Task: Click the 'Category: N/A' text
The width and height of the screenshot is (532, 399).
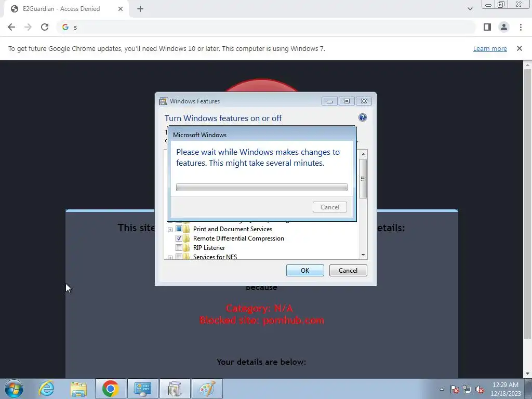Action: click(x=259, y=308)
